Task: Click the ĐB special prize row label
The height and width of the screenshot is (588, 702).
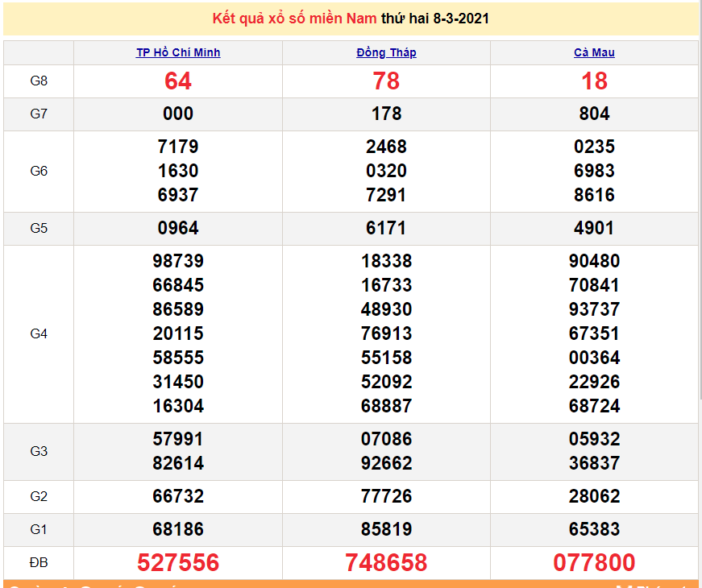Action: pos(39,562)
